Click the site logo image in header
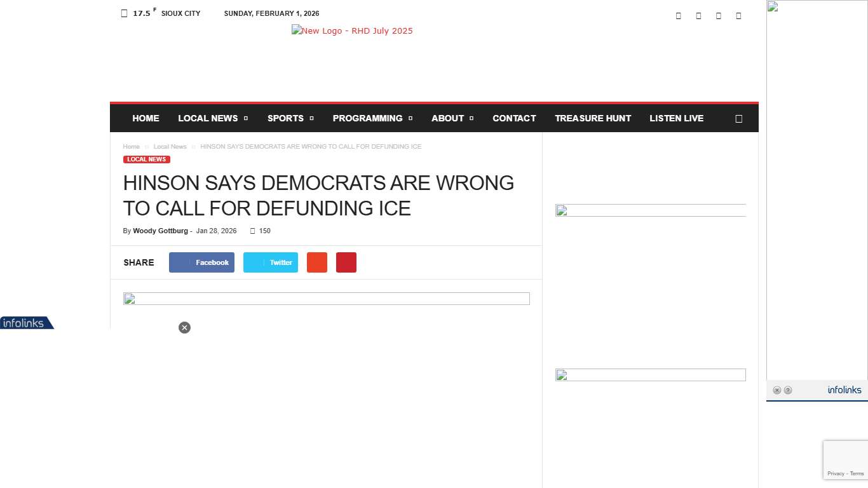Screen dimensions: 868x488 (352, 30)
